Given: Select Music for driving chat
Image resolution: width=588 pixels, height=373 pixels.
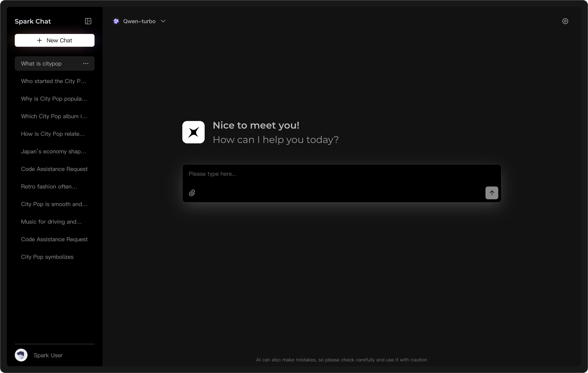Looking at the screenshot, I should pyautogui.click(x=51, y=222).
